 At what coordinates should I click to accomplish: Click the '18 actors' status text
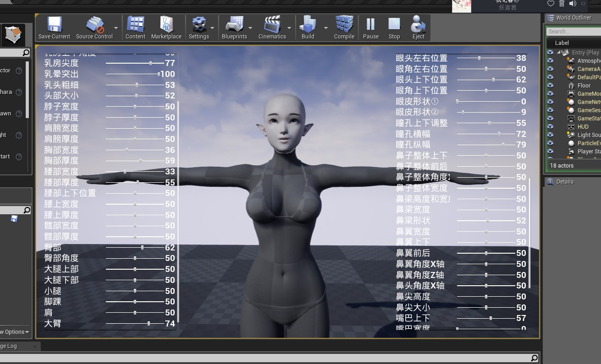562,166
